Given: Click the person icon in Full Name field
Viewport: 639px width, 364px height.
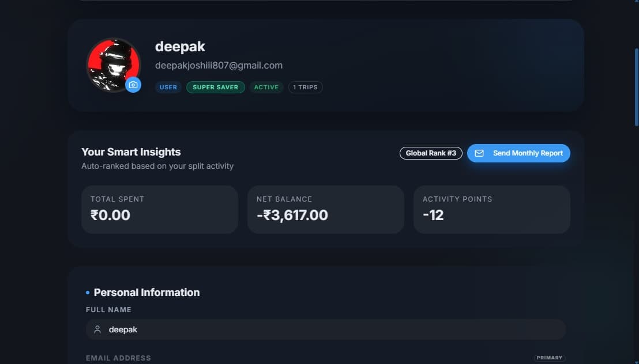Looking at the screenshot, I should (x=97, y=329).
